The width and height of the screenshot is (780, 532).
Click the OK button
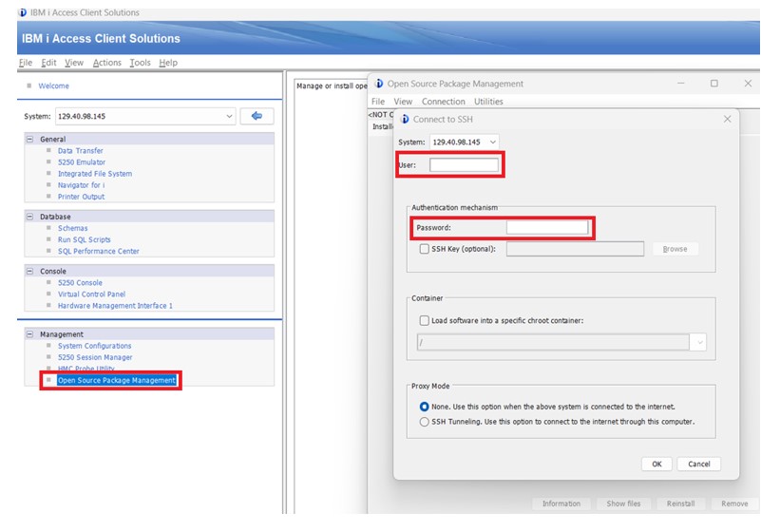coord(656,464)
